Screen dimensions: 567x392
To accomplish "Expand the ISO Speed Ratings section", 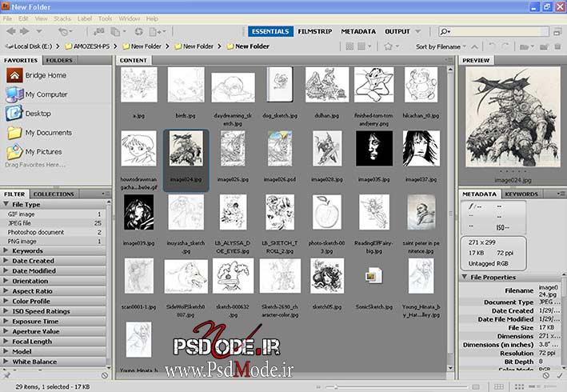I will (6, 311).
